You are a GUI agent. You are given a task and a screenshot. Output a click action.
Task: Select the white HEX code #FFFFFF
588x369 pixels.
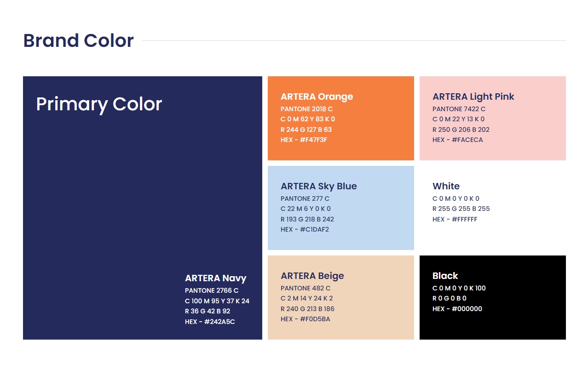tap(455, 219)
